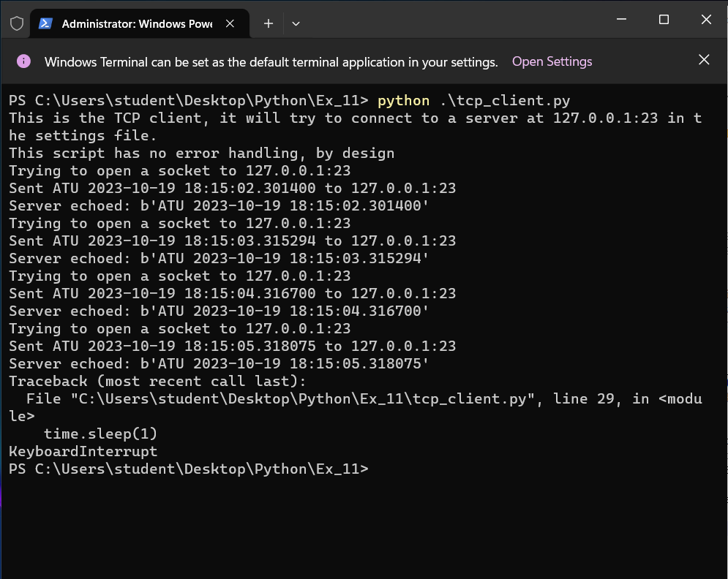Click the time.sleep(1) line in traceback
This screenshot has width=728, height=579.
tap(100, 434)
